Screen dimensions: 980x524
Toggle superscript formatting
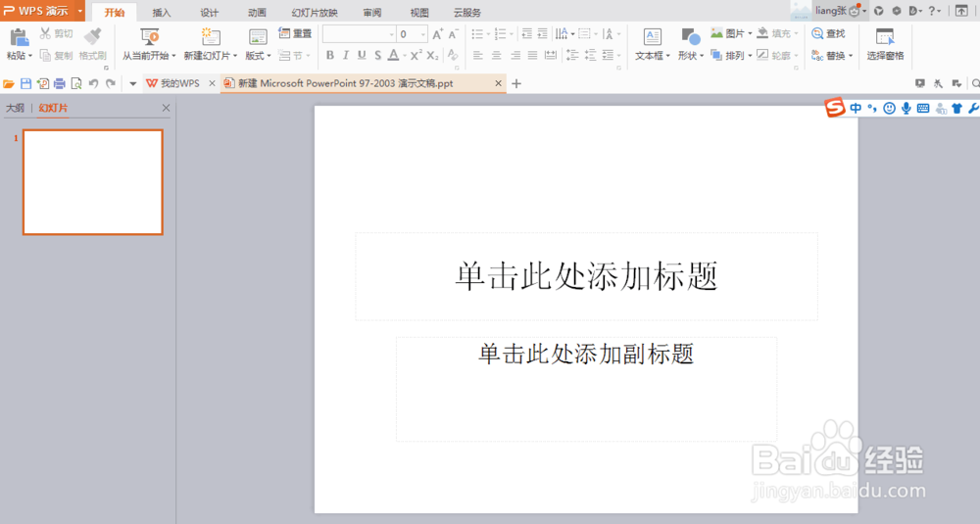[x=416, y=56]
